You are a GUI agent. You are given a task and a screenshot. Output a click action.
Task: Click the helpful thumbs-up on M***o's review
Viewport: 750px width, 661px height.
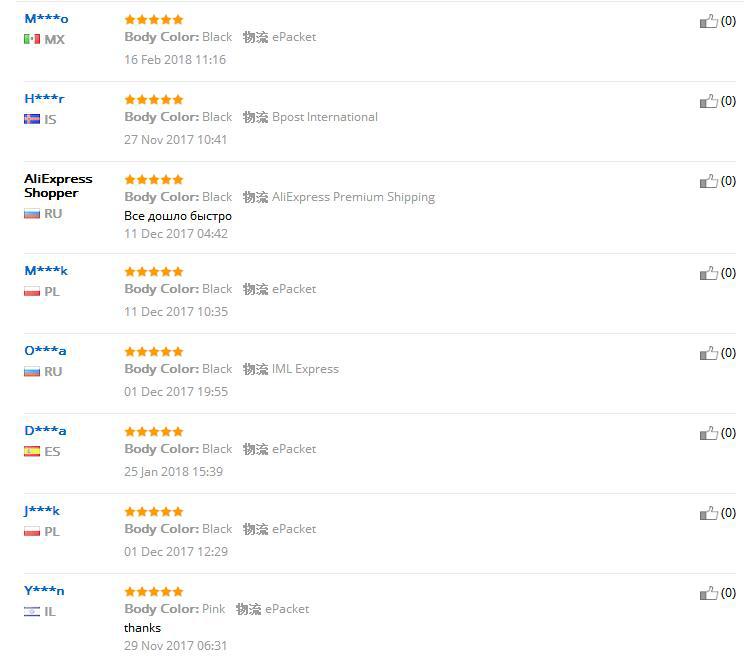708,21
